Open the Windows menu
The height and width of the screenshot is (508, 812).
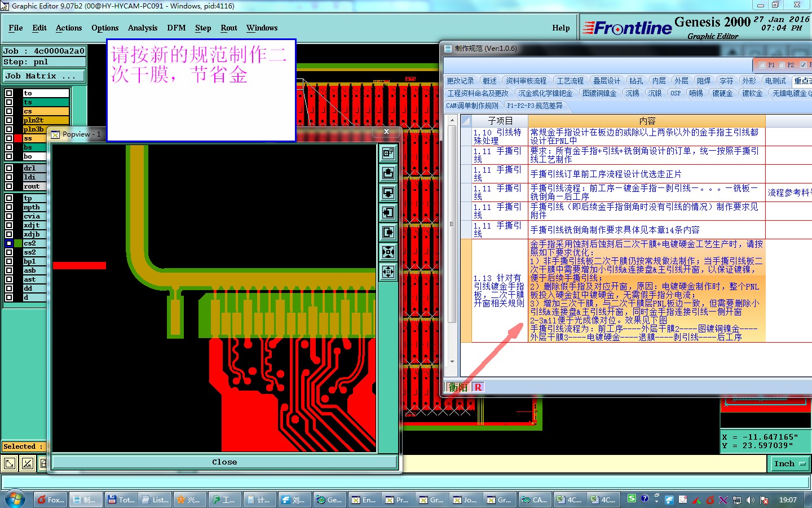(x=262, y=28)
